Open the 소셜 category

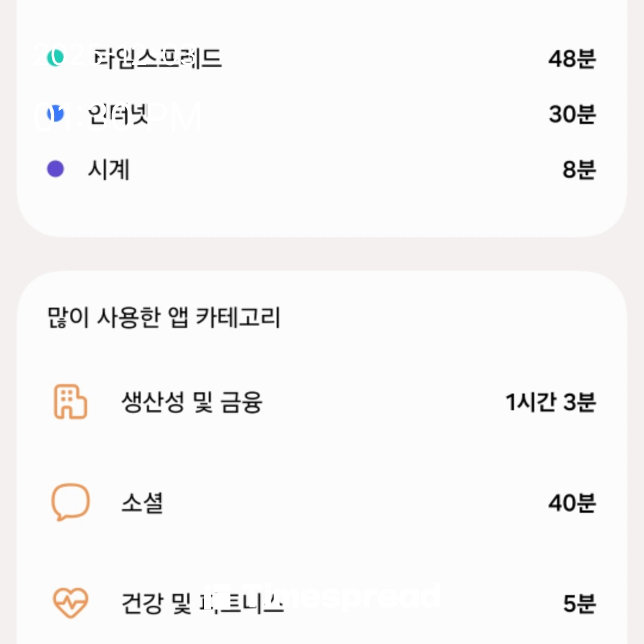coord(142,503)
